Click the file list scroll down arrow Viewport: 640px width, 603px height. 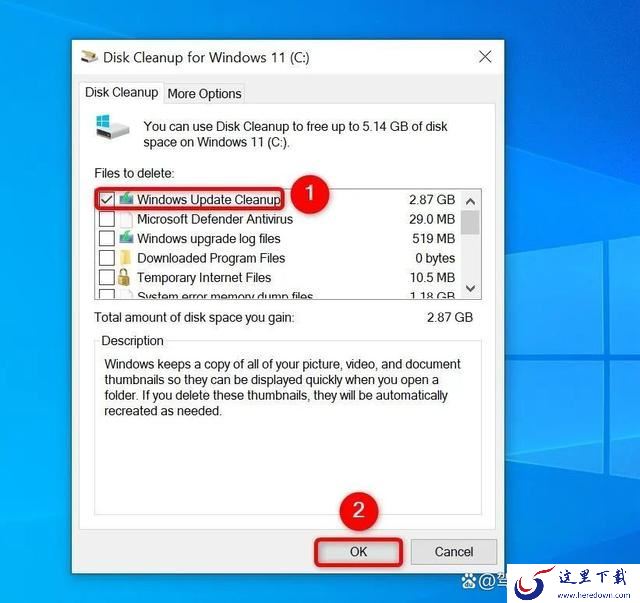pos(470,288)
